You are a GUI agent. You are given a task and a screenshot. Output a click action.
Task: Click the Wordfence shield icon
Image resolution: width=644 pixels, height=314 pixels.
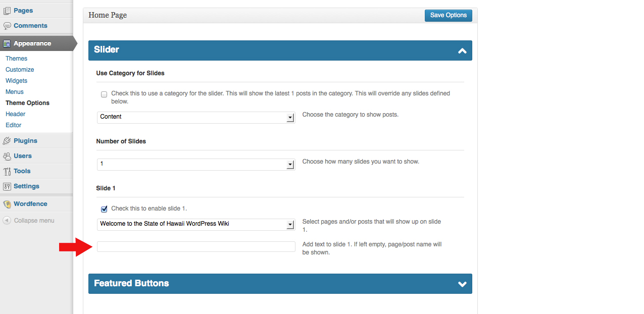[x=7, y=204]
